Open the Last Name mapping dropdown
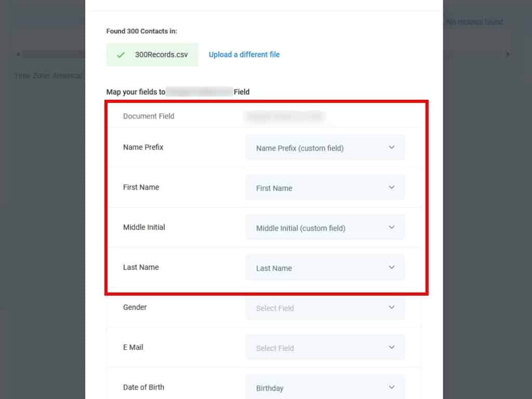Image resolution: width=532 pixels, height=399 pixels. (x=324, y=268)
